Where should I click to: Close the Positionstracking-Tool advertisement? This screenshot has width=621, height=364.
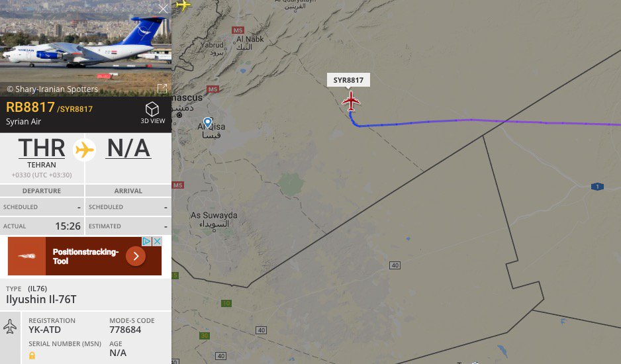[157, 241]
